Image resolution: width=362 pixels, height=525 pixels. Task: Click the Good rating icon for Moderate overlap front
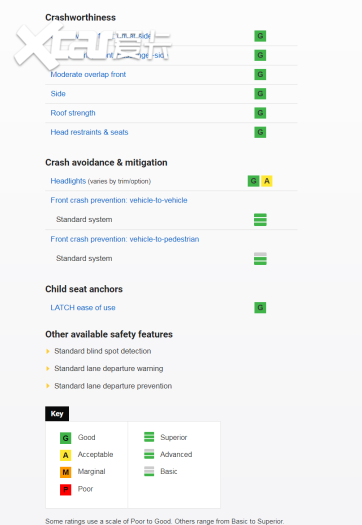pyautogui.click(x=260, y=74)
